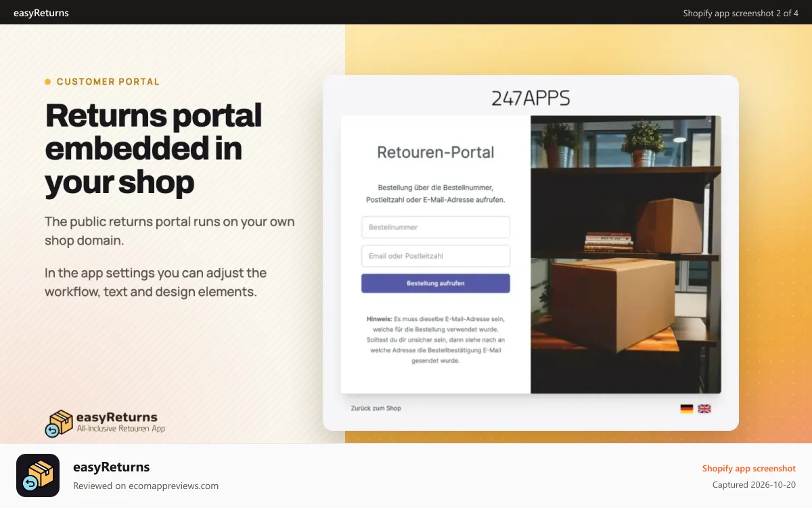
Task: Click the Retouren-Portal heading
Action: (x=436, y=152)
